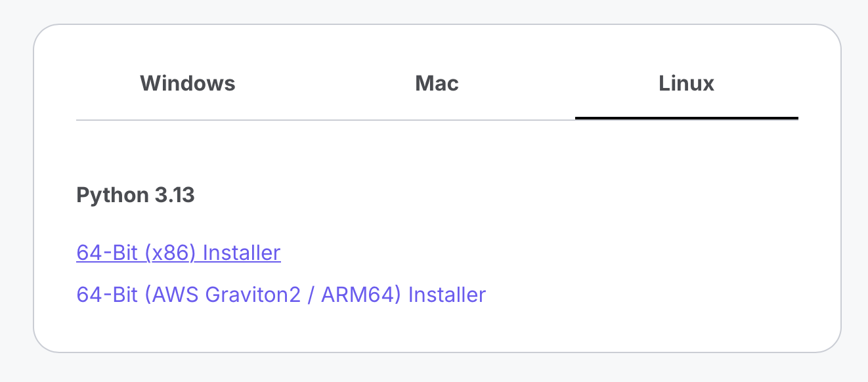Open the Mac tab
868x382 pixels.
[437, 84]
